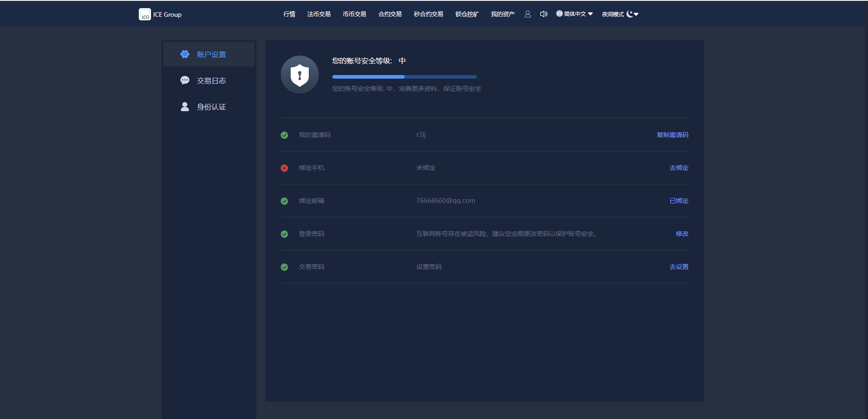Open 法币交易 from the top menu

(319, 14)
